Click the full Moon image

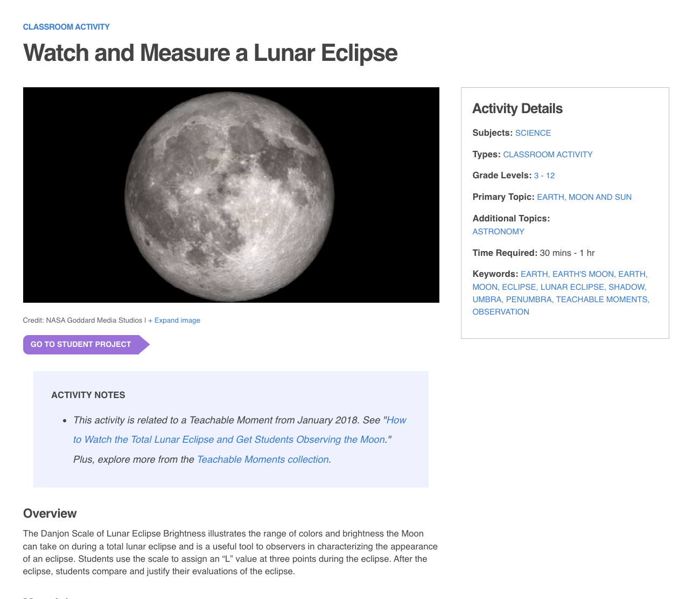coord(231,195)
